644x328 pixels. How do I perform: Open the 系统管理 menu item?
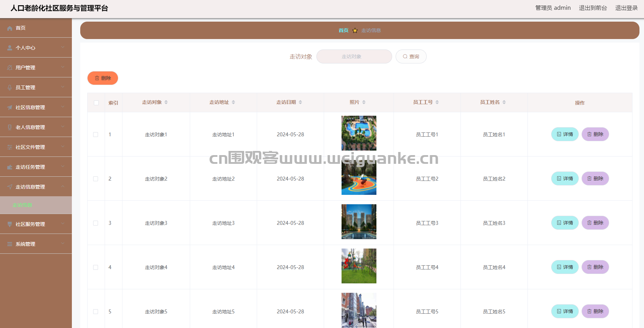25,244
